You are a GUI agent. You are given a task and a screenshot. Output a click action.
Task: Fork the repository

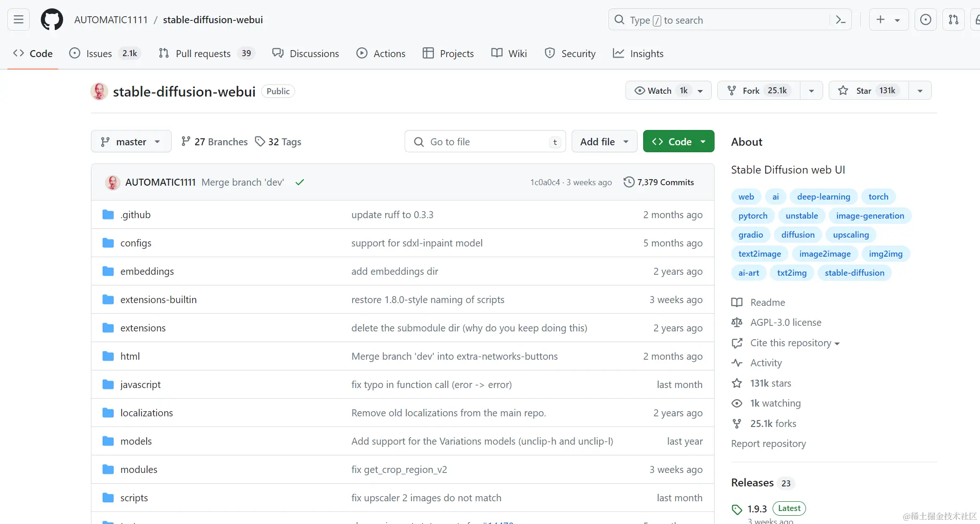759,91
